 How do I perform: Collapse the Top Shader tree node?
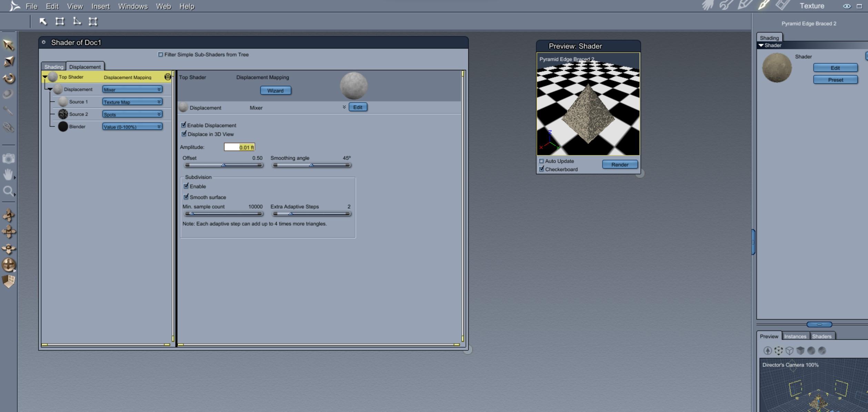pyautogui.click(x=45, y=77)
